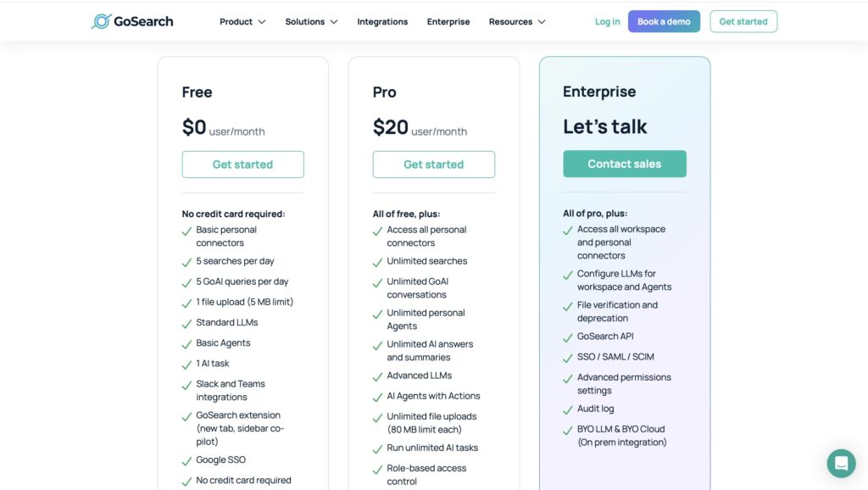Click the checkmark beside Unlimited searches
The height and width of the screenshot is (490, 868).
pos(378,260)
